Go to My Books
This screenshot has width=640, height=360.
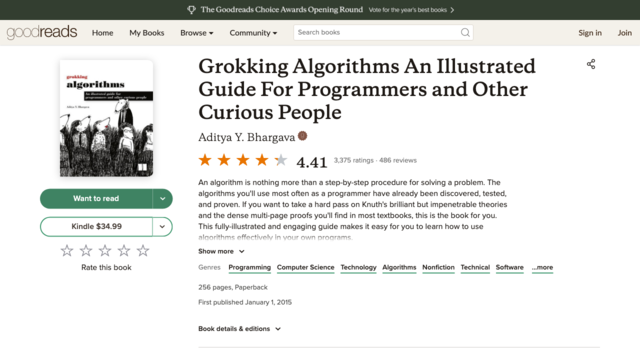pyautogui.click(x=147, y=33)
